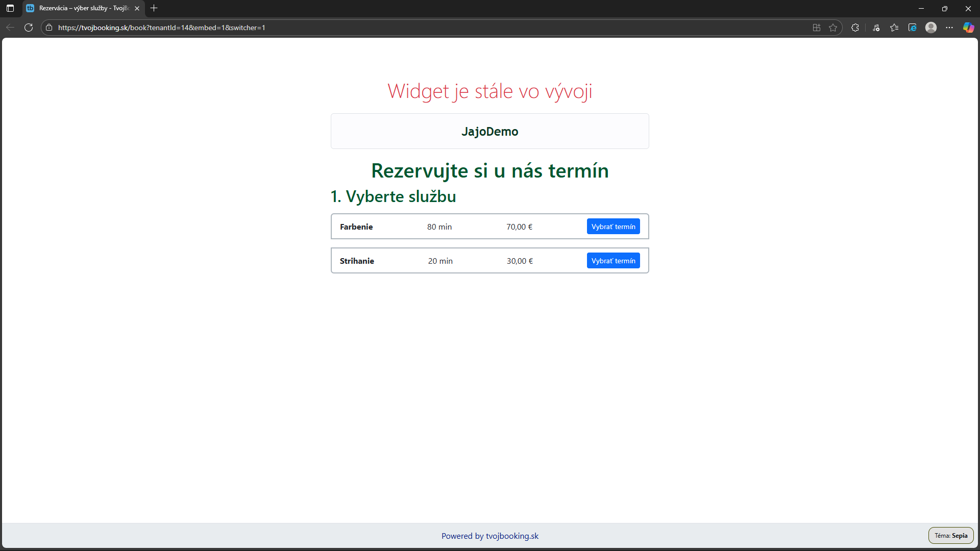Close the Rezervácia browser tab

pos(137,8)
